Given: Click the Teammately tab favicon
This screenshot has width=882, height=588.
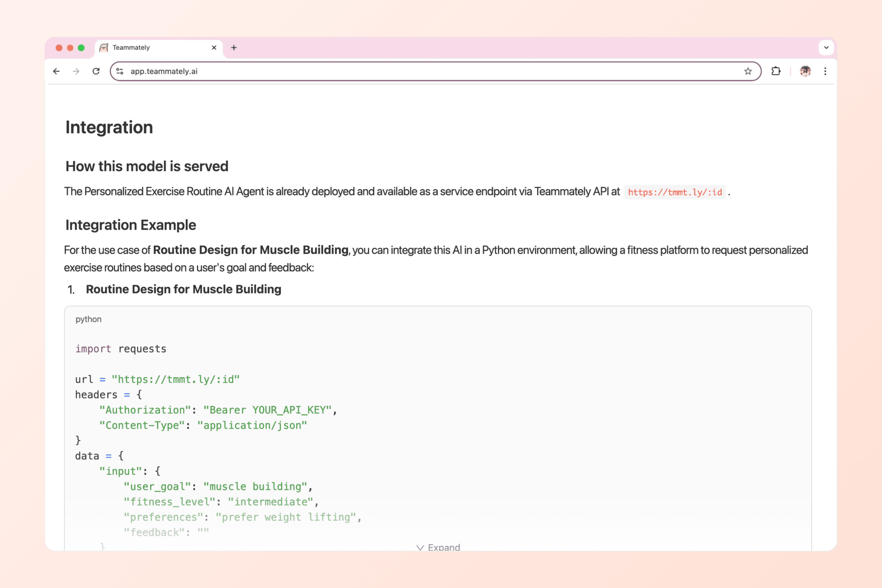Looking at the screenshot, I should click(x=104, y=48).
